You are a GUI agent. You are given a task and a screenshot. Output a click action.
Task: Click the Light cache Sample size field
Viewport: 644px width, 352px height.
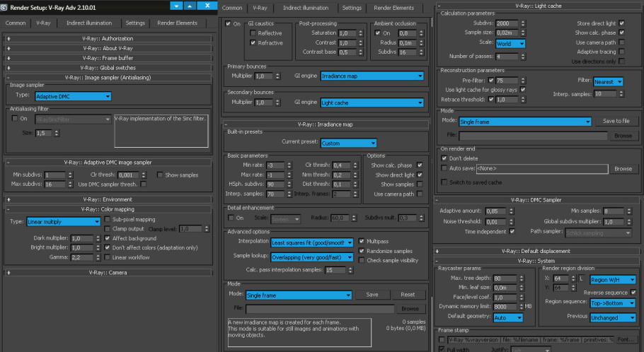point(507,33)
